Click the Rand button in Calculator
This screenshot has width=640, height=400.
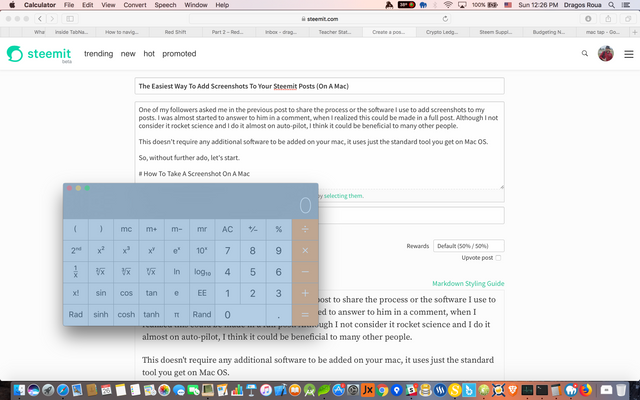202,314
